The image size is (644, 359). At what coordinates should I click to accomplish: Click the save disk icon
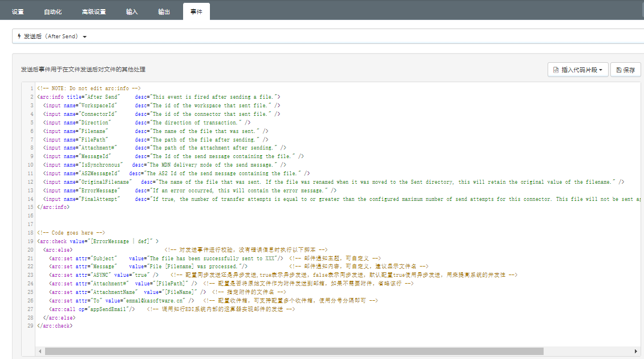(x=618, y=70)
